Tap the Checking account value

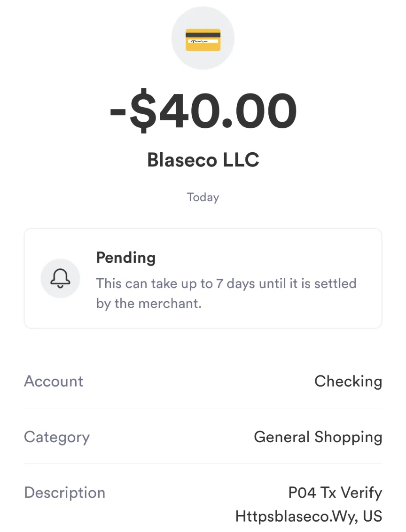[x=348, y=382]
